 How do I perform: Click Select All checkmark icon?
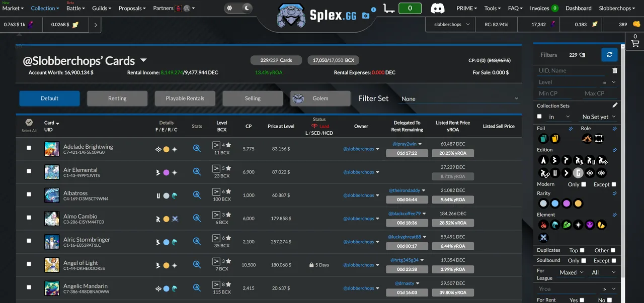click(x=29, y=123)
